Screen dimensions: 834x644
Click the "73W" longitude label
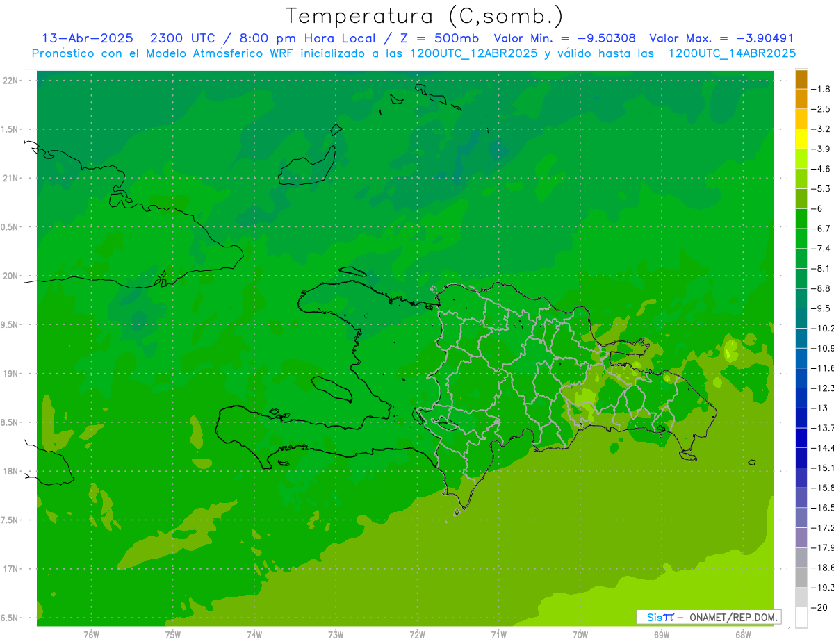tap(336, 635)
